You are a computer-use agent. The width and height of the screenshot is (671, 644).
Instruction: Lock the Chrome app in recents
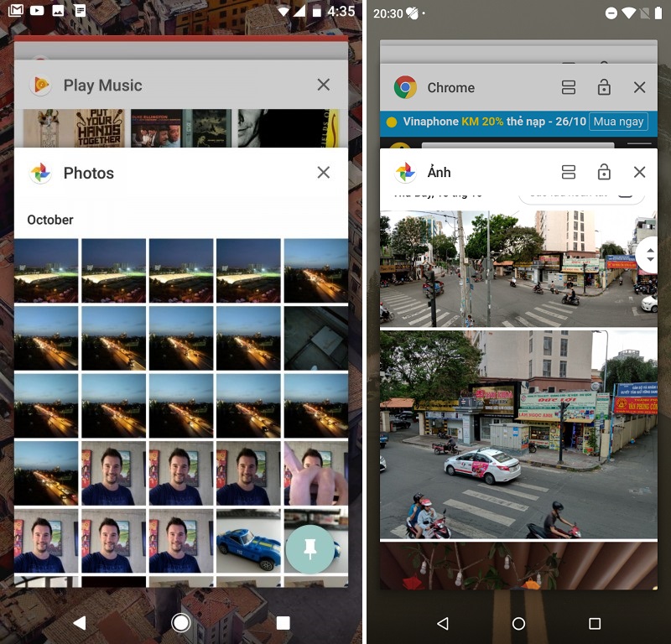click(604, 87)
